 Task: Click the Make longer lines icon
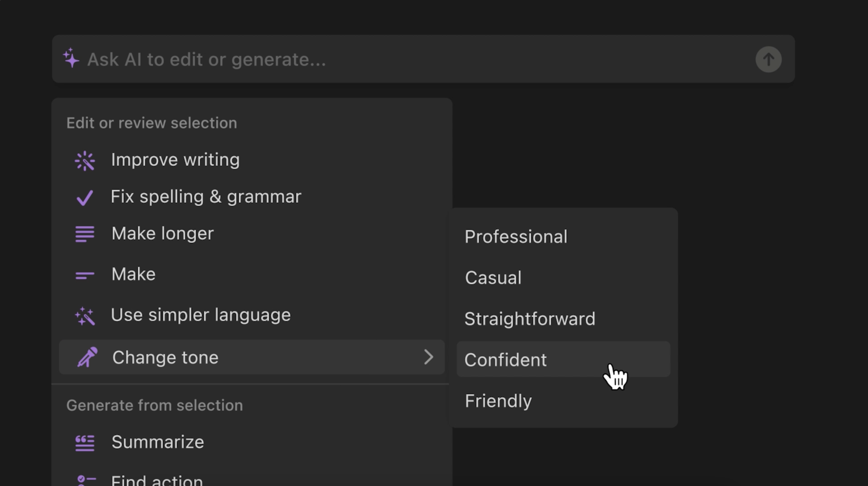coord(85,234)
